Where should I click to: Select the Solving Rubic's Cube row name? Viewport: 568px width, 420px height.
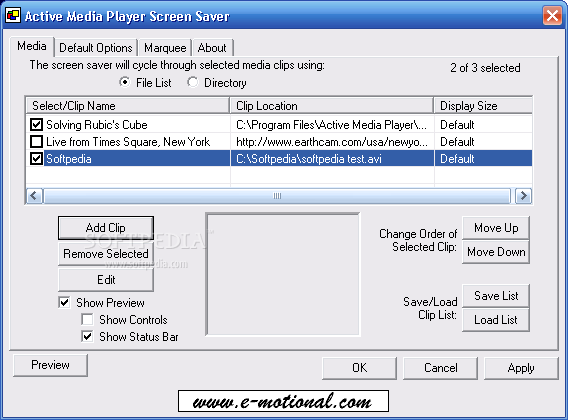[x=97, y=125]
